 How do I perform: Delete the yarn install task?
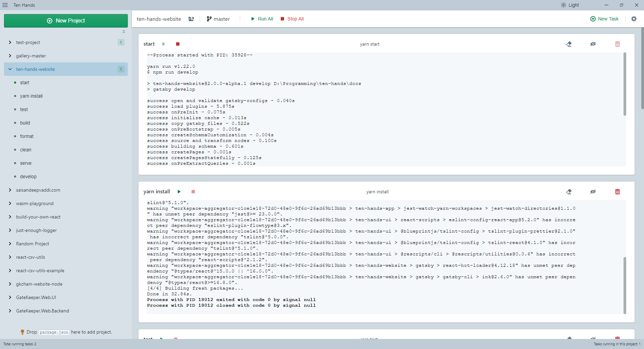point(617,192)
